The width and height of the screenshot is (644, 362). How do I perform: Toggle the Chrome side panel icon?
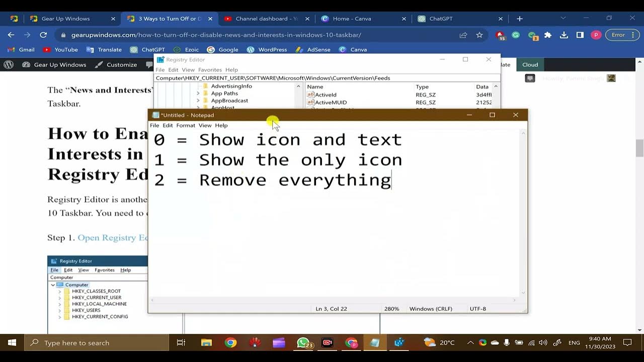pos(580,35)
